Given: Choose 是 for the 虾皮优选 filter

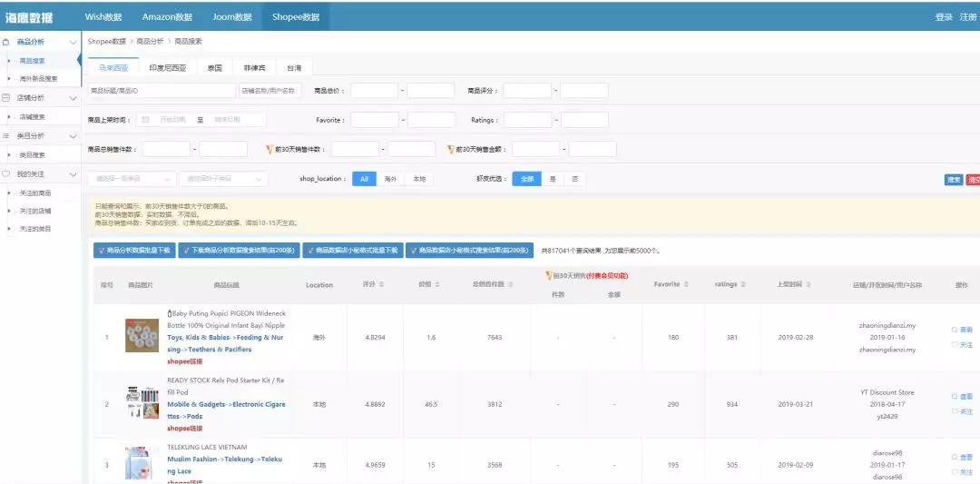Looking at the screenshot, I should [x=553, y=179].
